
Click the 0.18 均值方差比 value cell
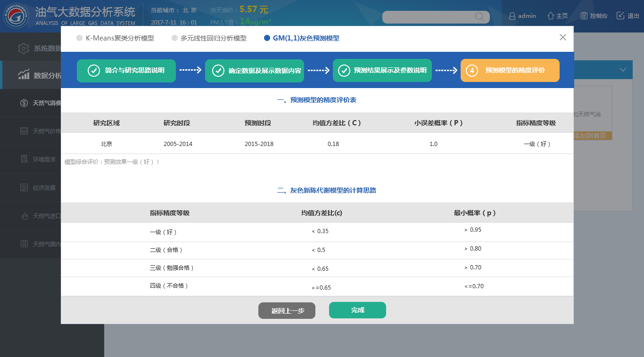[x=333, y=144]
